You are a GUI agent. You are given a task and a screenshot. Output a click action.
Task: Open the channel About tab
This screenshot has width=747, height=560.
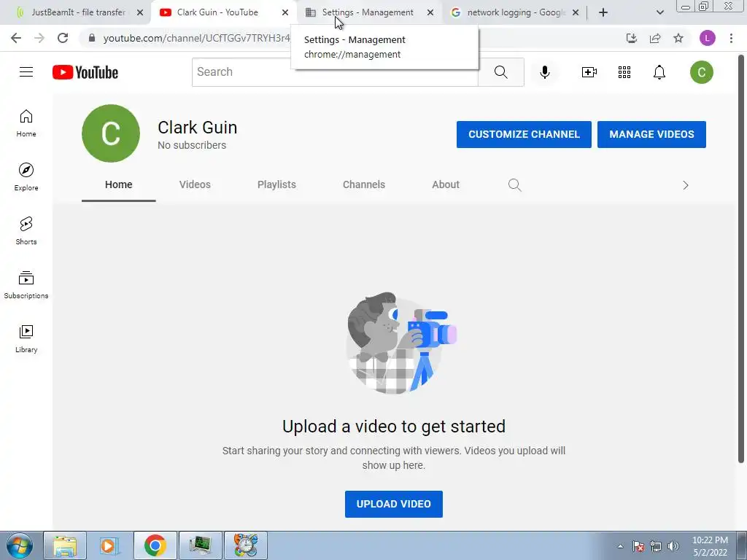tap(446, 184)
